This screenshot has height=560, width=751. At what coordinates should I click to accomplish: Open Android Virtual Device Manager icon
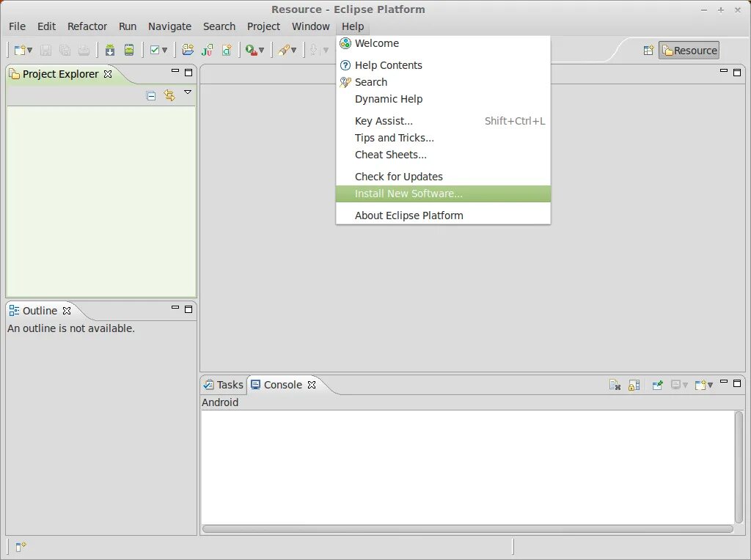coord(129,50)
